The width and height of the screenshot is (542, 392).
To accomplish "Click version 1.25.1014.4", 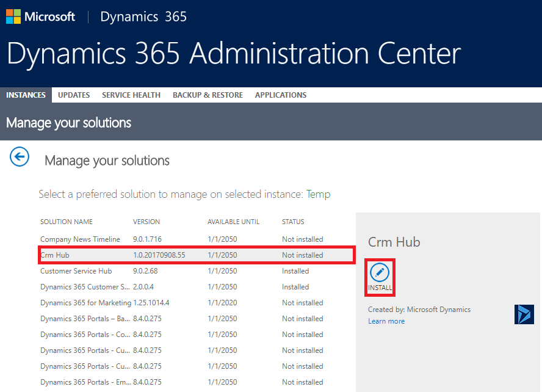I will tap(151, 303).
